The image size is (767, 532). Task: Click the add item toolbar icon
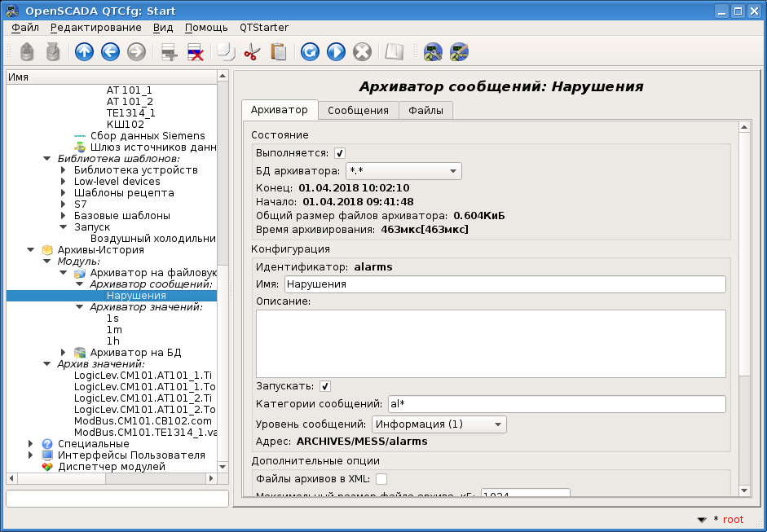[170, 52]
